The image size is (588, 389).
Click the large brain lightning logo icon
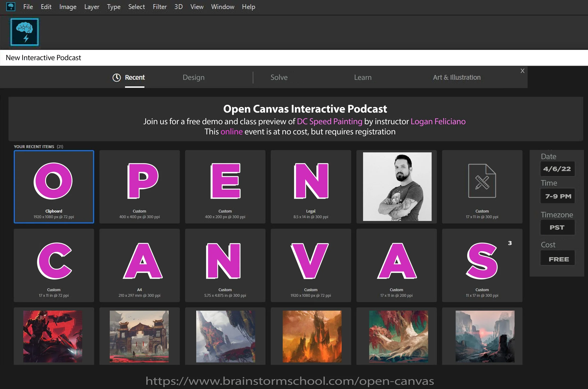coord(24,32)
